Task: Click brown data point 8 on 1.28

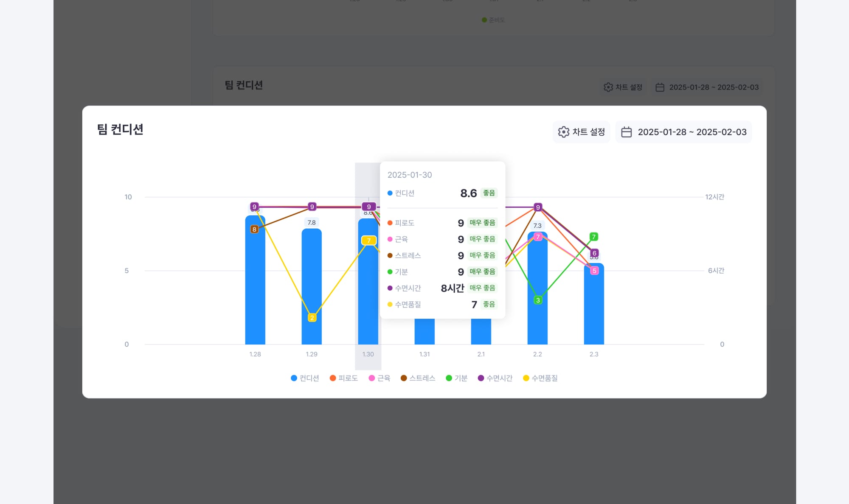Action: click(254, 230)
